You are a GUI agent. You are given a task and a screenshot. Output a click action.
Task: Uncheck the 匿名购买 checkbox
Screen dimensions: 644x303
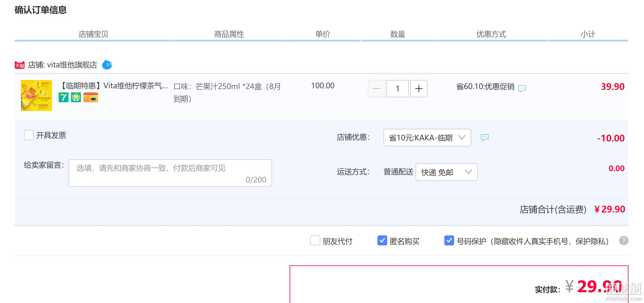point(382,241)
